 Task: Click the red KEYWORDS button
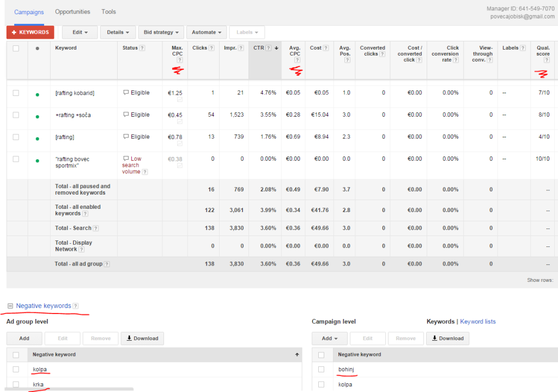[x=30, y=32]
